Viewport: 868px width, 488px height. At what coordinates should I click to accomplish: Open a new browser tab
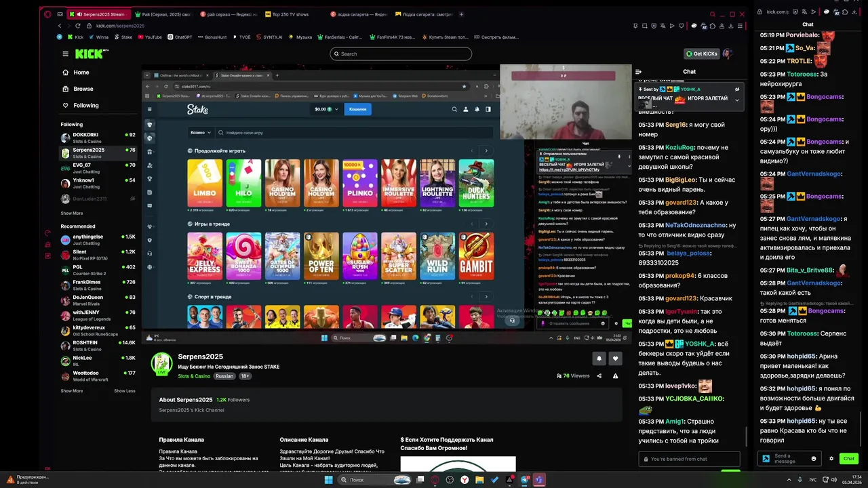[462, 14]
